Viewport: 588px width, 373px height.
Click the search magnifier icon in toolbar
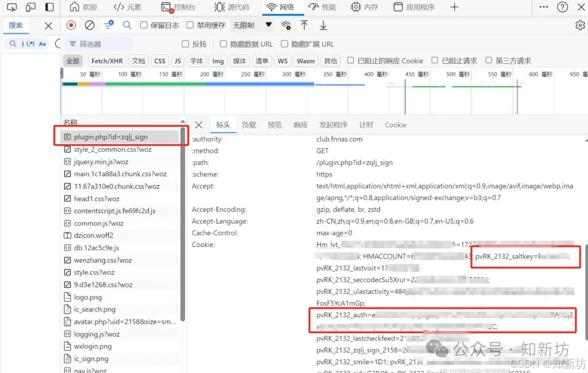tap(127, 26)
